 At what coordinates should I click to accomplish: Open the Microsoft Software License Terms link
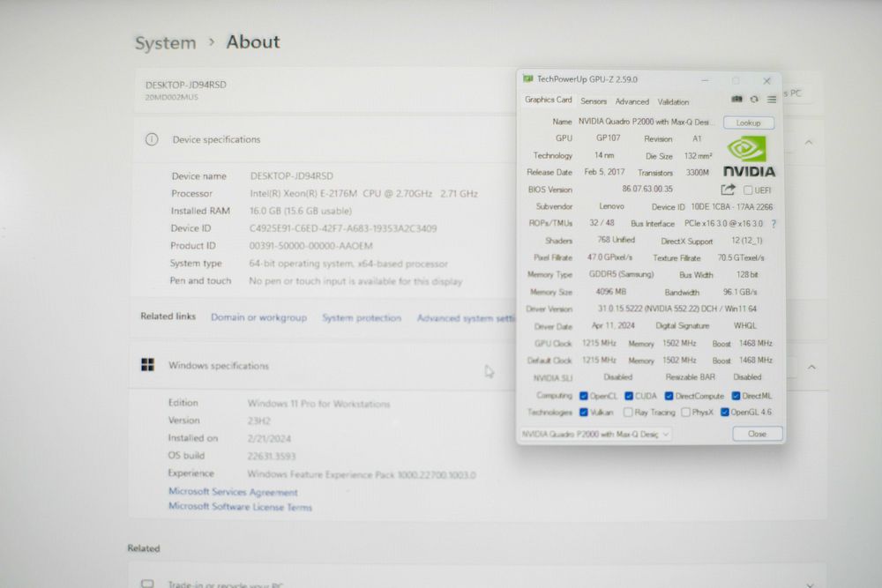(x=240, y=507)
